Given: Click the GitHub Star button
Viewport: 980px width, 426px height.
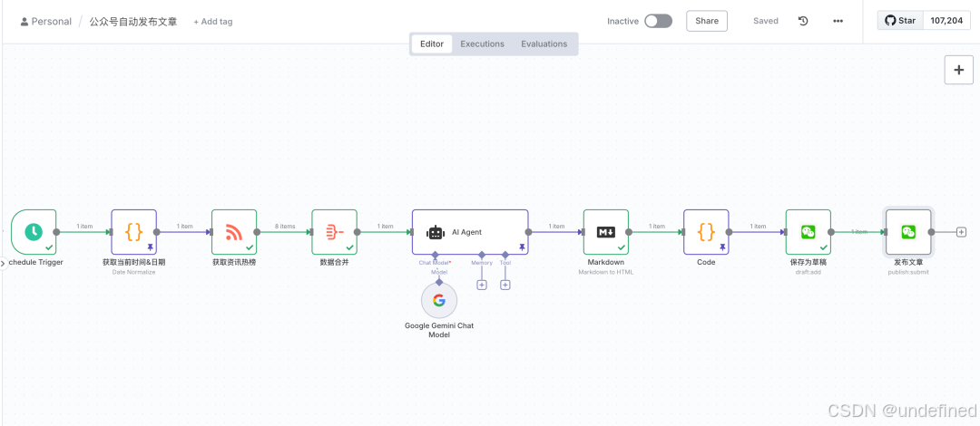Looking at the screenshot, I should pos(900,21).
